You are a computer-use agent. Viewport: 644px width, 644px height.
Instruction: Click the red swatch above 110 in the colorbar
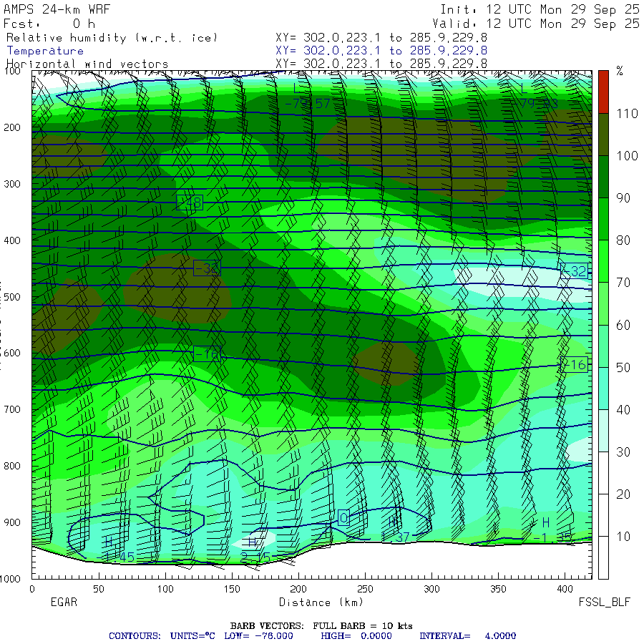603,92
